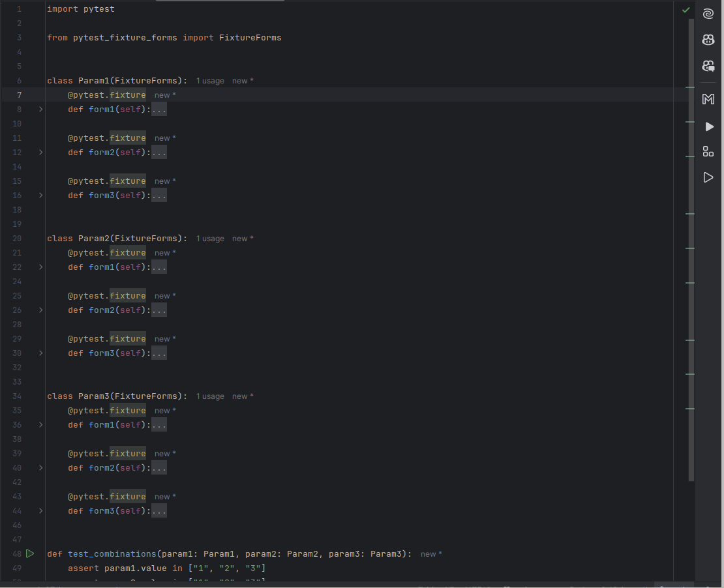Run test_combinations using the green gutter arrow
The image size is (724, 588).
[x=30, y=553]
